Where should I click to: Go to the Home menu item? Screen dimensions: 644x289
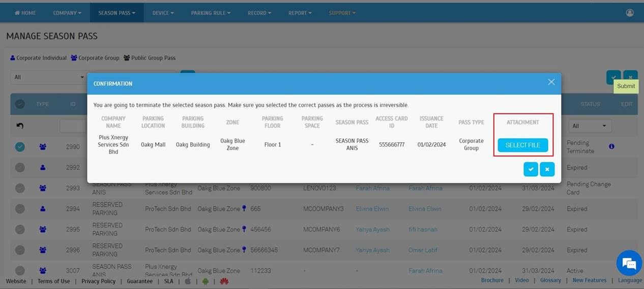click(25, 13)
